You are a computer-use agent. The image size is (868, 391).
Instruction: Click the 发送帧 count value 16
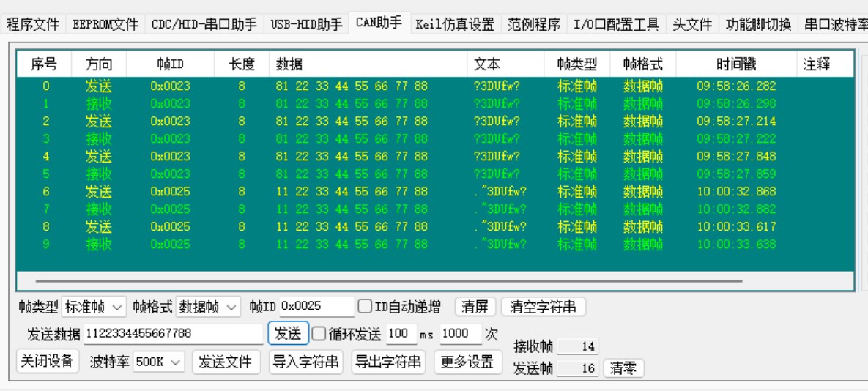tap(577, 368)
